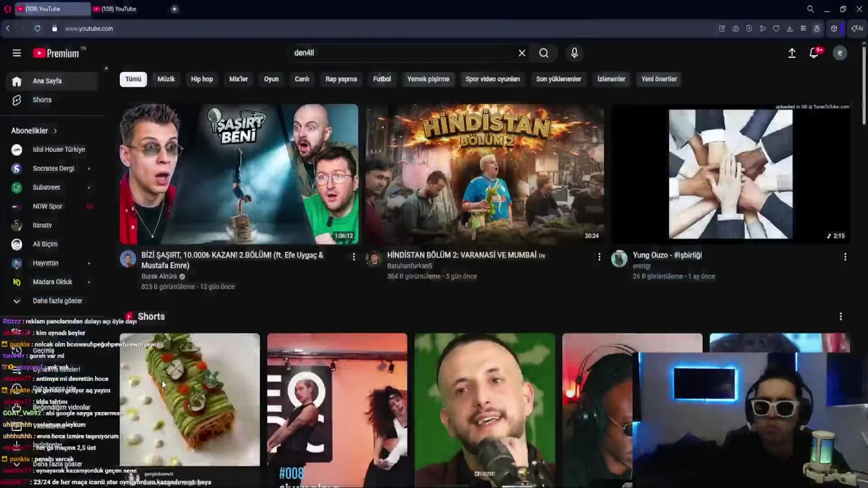This screenshot has width=868, height=488.
Task: Open a new browser tab
Action: pos(174,9)
